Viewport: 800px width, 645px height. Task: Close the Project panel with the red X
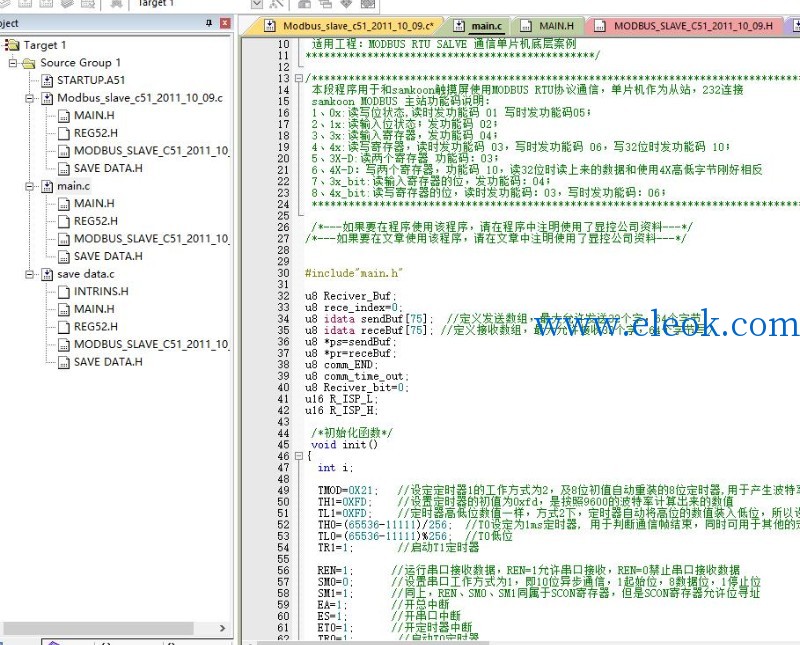[225, 23]
